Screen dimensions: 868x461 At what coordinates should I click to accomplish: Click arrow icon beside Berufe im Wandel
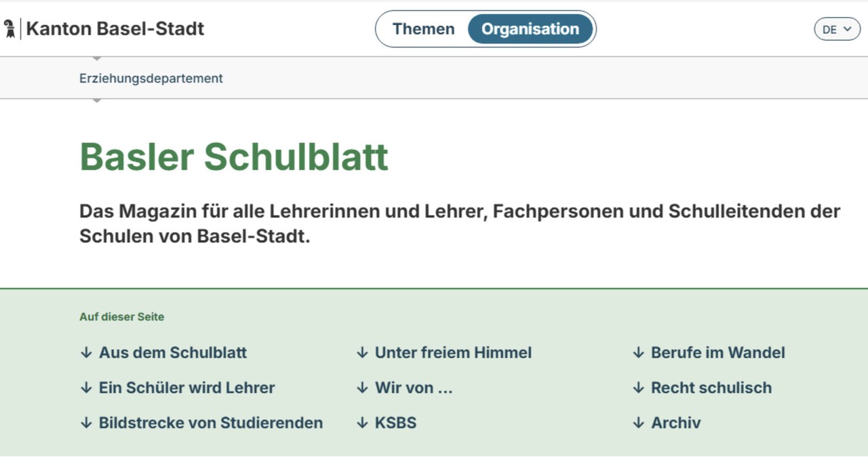click(x=638, y=353)
